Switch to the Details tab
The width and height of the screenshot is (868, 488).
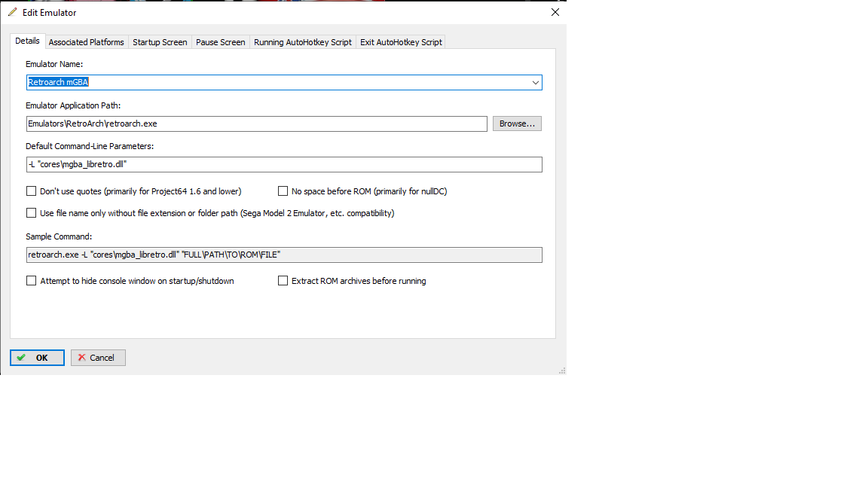pos(27,41)
